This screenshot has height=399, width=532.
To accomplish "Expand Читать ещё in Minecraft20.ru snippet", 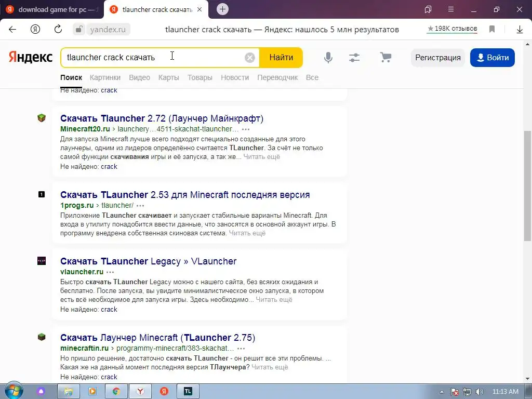I will pos(262,157).
